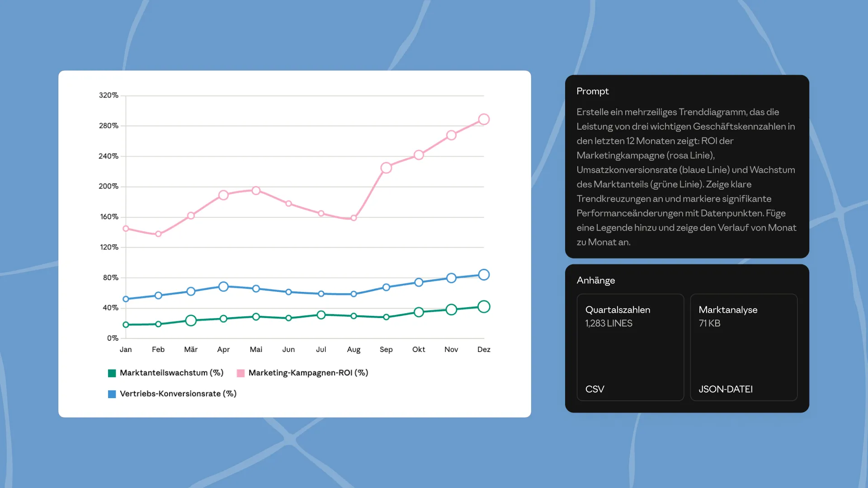Toggle the Marktanteilswachstum (%) legend label
Screen dimensions: 868x488
click(171, 373)
